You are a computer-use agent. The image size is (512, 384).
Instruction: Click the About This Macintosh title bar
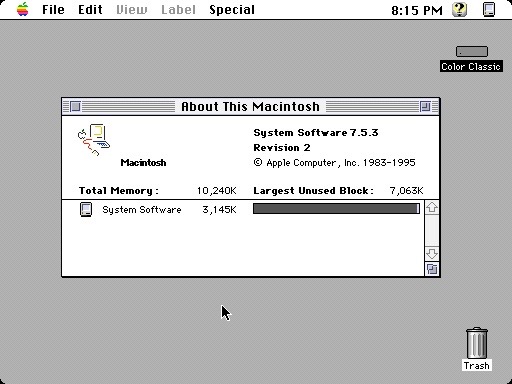250,107
